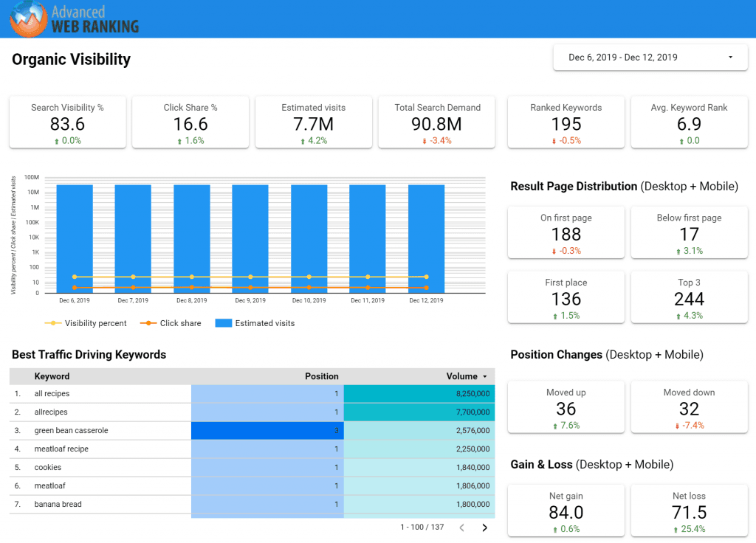
Task: Click volume value 8,250,000
Action: pyautogui.click(x=472, y=394)
